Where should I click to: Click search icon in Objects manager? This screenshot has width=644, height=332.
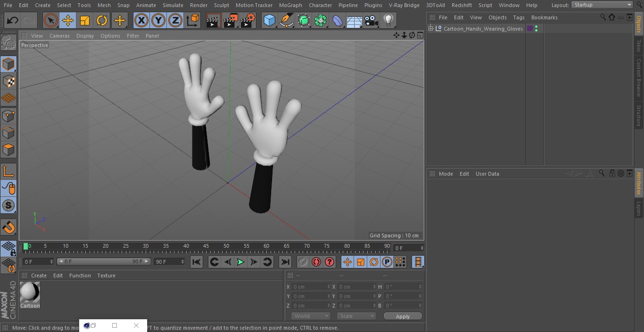click(603, 17)
